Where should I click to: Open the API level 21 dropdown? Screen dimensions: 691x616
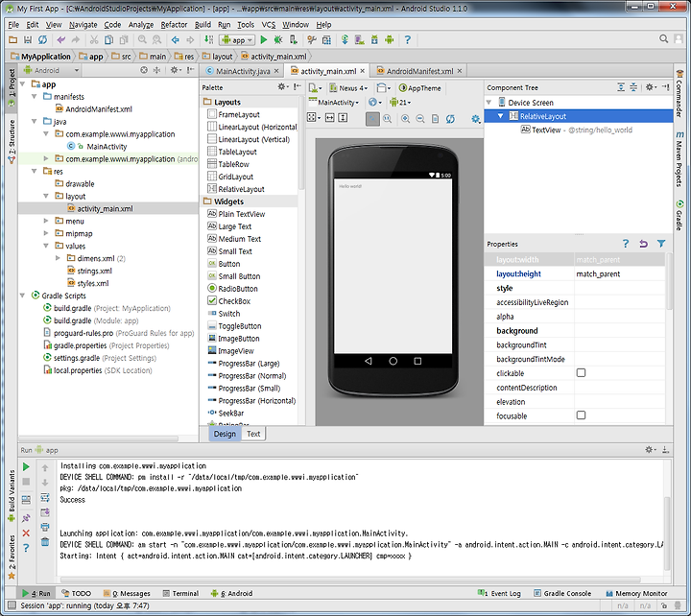click(400, 103)
